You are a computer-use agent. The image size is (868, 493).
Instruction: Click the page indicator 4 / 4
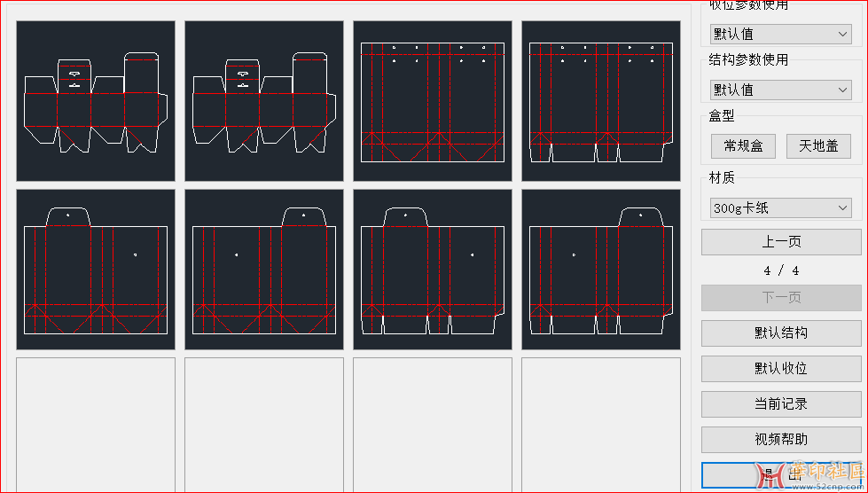pos(781,270)
